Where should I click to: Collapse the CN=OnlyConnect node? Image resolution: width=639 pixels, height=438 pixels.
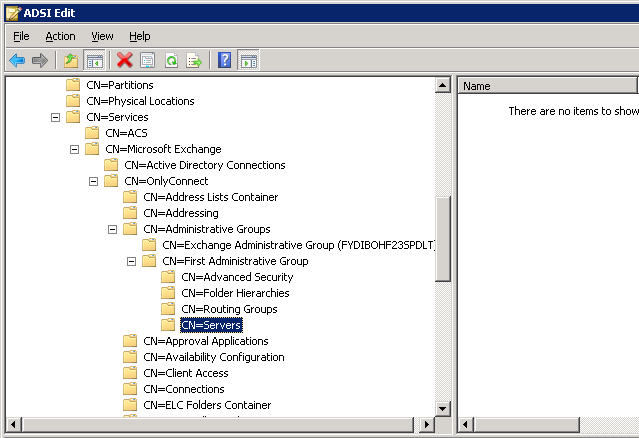[x=93, y=181]
